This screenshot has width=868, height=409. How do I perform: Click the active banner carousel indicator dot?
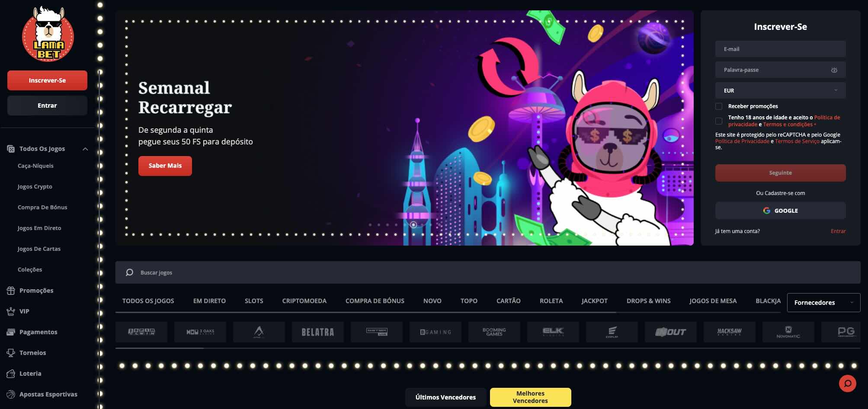pyautogui.click(x=413, y=225)
